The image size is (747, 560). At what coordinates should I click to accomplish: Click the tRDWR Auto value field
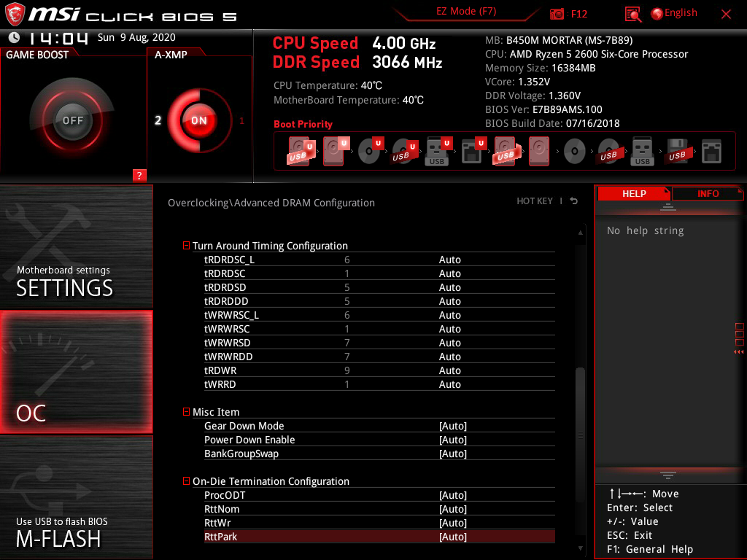tap(449, 370)
